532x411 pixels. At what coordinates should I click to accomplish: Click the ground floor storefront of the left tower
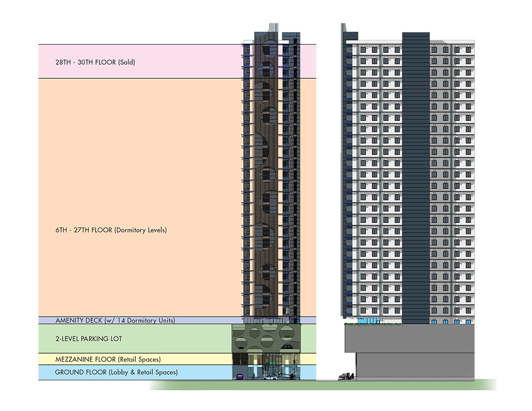[267, 368]
